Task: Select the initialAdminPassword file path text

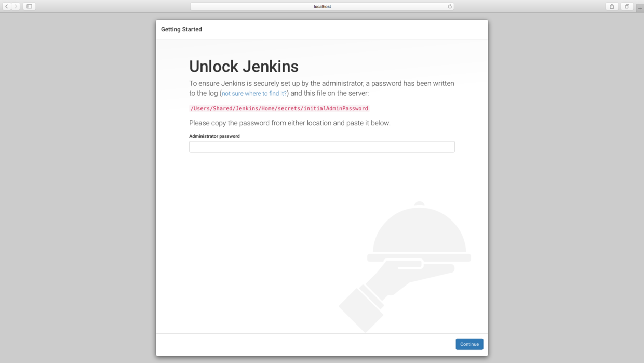Action: tap(279, 108)
